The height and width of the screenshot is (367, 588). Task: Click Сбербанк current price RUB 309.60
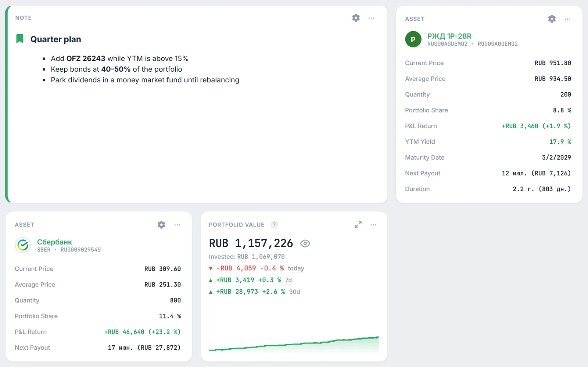point(162,269)
